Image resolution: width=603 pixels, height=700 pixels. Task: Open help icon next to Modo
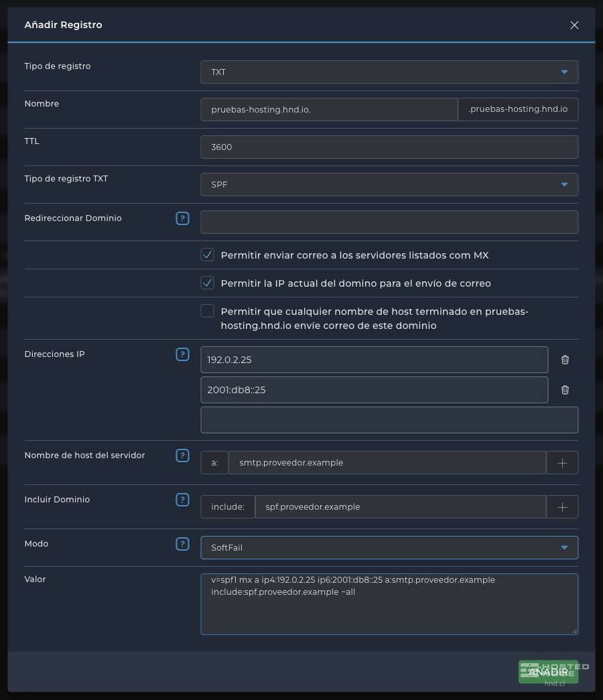(x=182, y=544)
